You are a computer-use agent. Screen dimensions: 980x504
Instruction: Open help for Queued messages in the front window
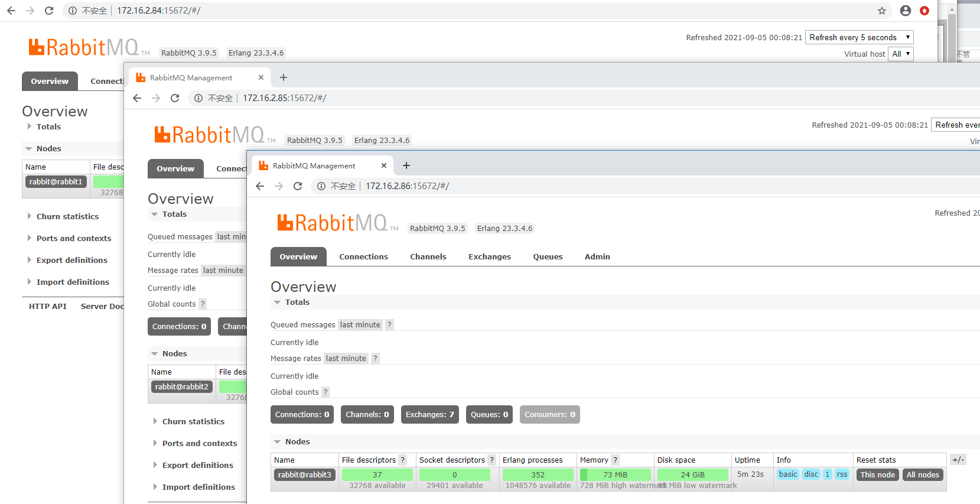pos(389,325)
